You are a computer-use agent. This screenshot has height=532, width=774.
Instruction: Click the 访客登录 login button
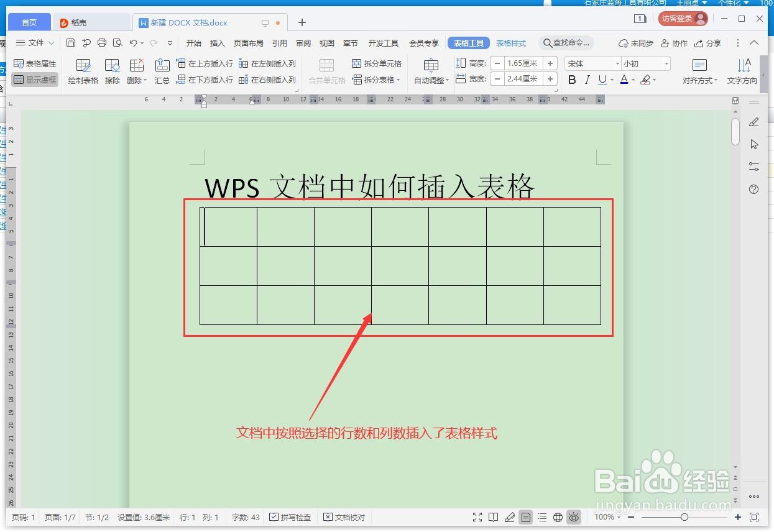tap(683, 19)
